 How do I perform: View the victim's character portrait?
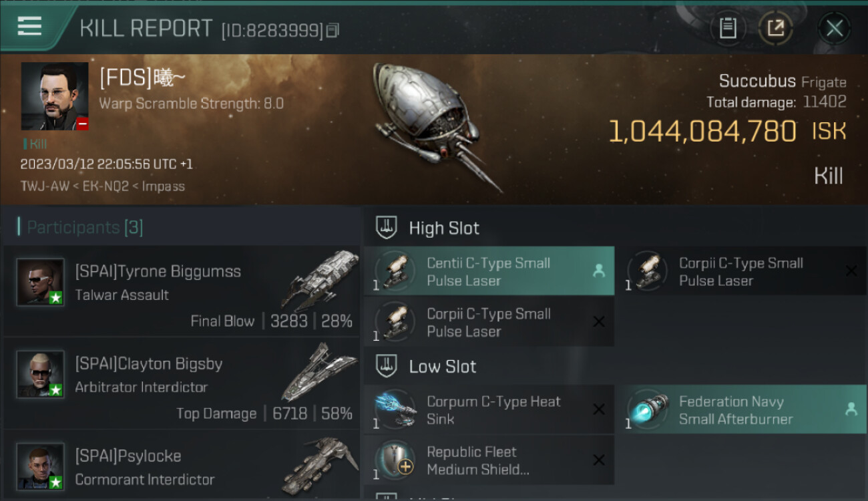tap(55, 96)
